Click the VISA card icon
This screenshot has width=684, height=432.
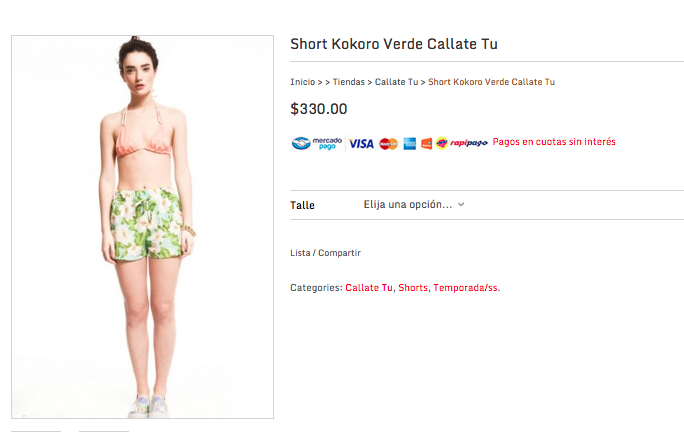click(361, 144)
